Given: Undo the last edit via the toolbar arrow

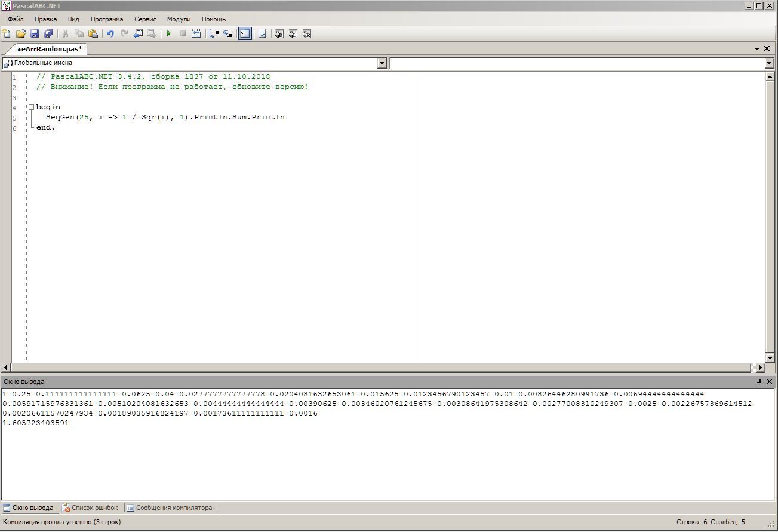Looking at the screenshot, I should [x=110, y=34].
